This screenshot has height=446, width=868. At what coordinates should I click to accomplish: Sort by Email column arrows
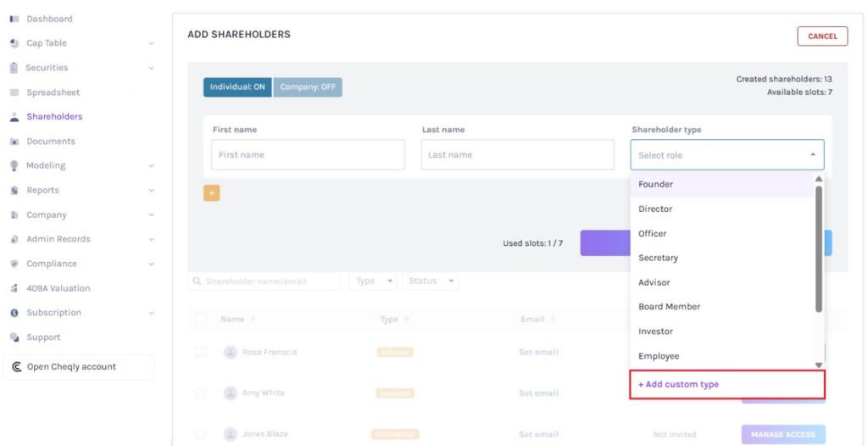tap(553, 319)
